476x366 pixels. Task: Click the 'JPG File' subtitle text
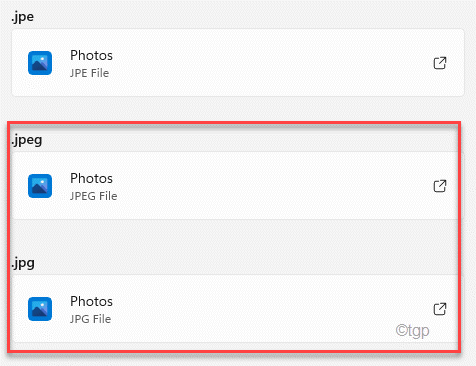[x=90, y=319]
